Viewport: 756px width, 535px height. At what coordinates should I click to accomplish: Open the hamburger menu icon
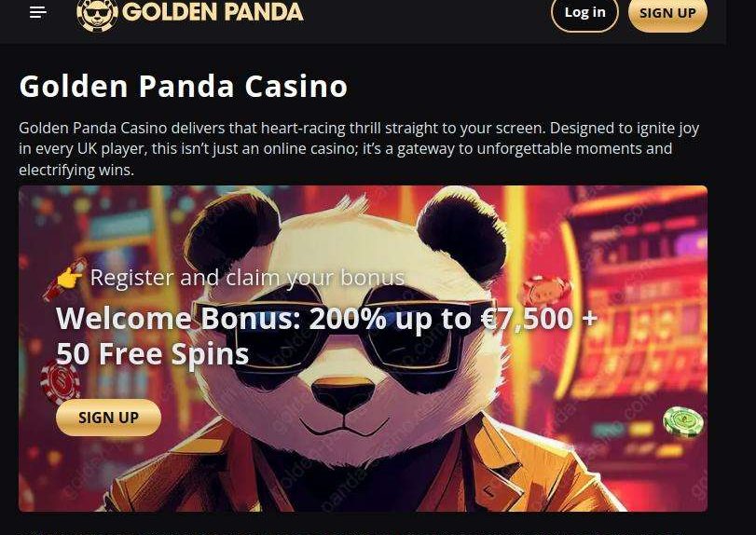point(37,12)
